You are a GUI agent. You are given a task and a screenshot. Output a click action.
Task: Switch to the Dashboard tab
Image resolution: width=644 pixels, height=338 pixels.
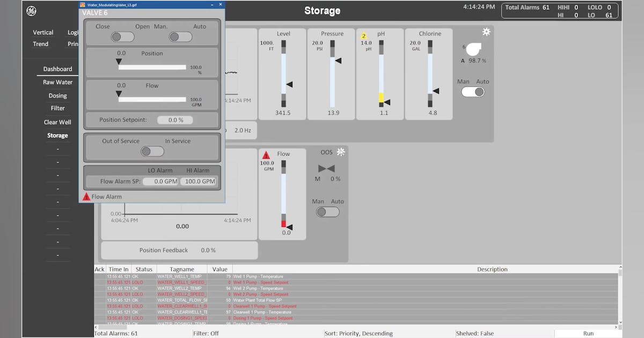57,69
